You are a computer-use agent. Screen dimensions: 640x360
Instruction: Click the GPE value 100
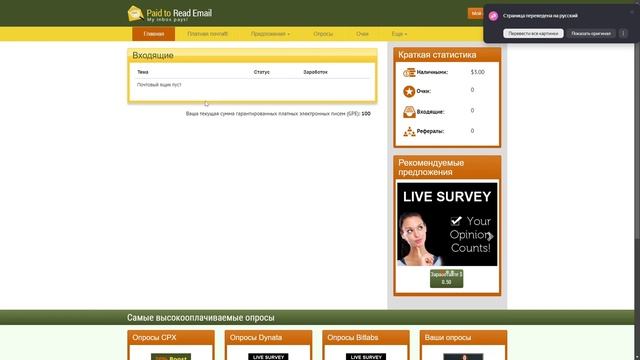pos(366,114)
